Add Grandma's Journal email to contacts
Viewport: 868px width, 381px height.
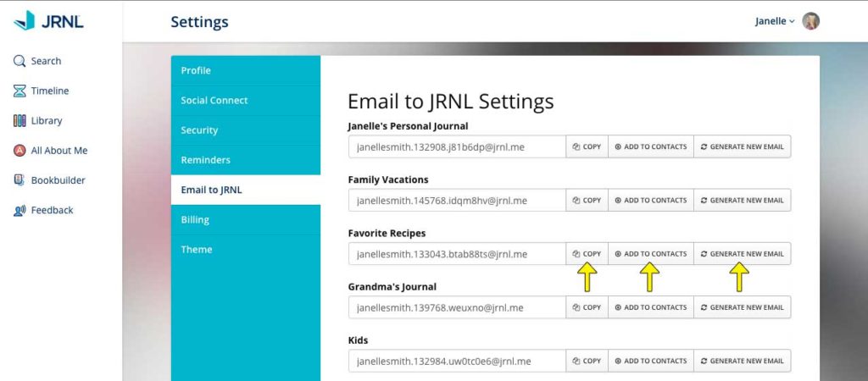coord(651,307)
